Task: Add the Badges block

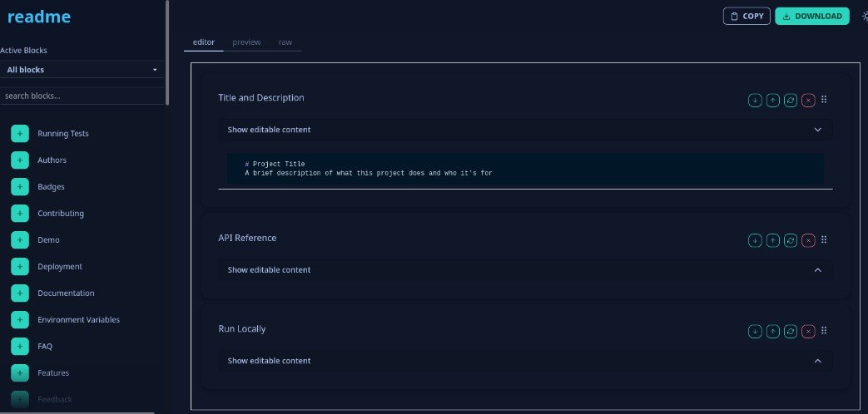Action: click(20, 186)
